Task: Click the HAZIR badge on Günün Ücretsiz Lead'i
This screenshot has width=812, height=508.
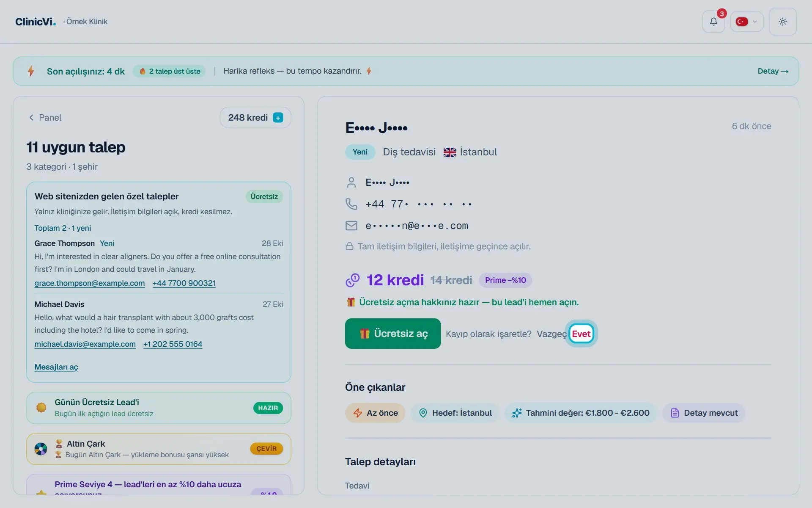Action: [268, 408]
